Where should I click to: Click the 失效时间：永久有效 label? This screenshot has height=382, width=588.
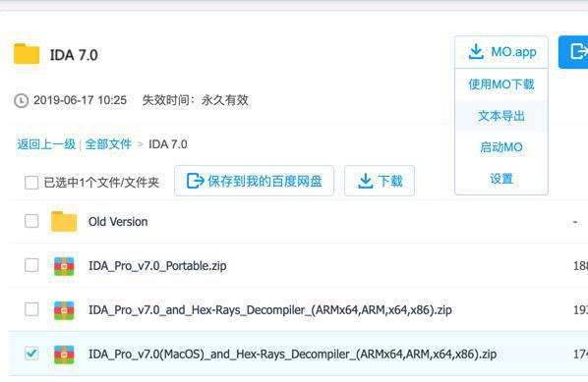pos(196,100)
